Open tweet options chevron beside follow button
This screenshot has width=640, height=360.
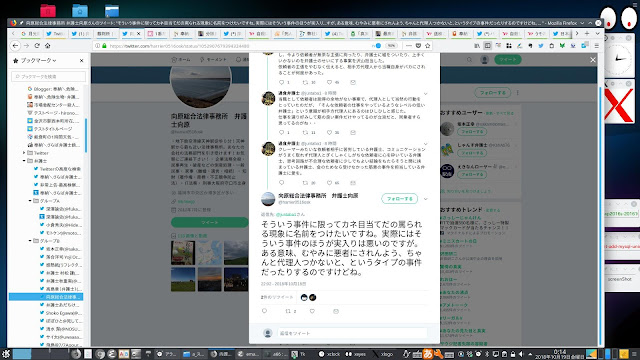point(425,199)
